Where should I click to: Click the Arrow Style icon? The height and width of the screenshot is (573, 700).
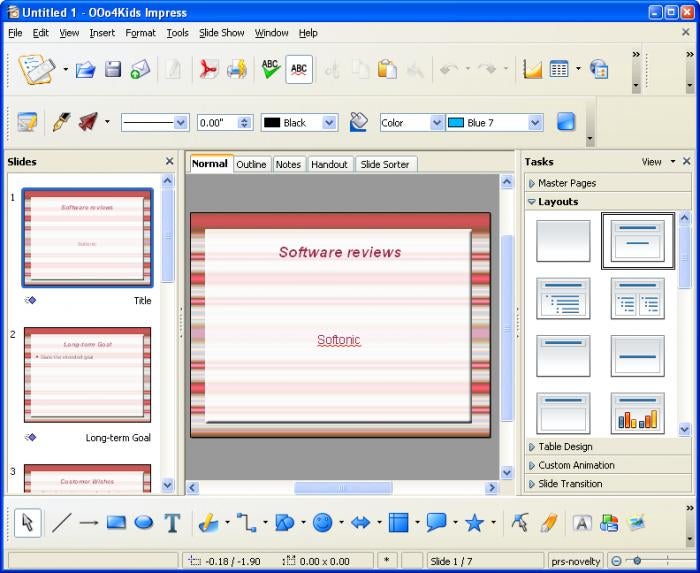[88, 122]
